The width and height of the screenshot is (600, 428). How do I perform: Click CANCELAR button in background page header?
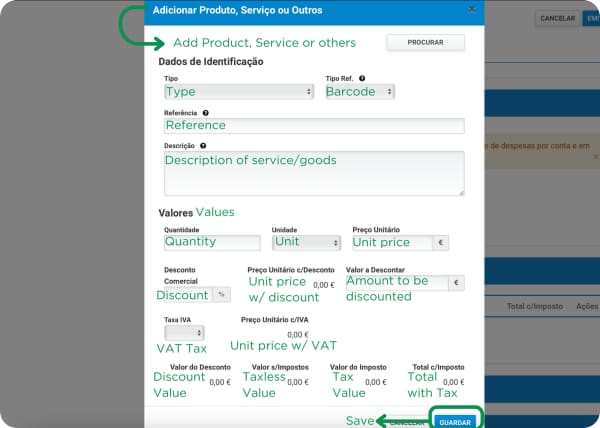558,18
